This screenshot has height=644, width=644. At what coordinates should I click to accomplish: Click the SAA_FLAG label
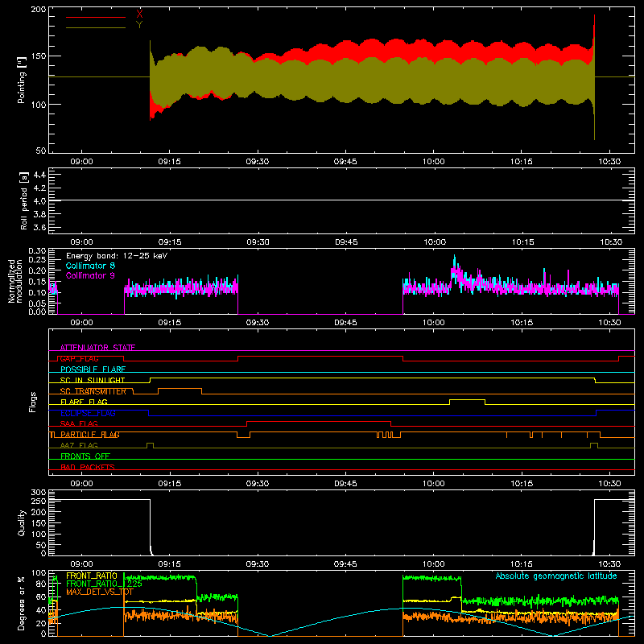point(79,424)
